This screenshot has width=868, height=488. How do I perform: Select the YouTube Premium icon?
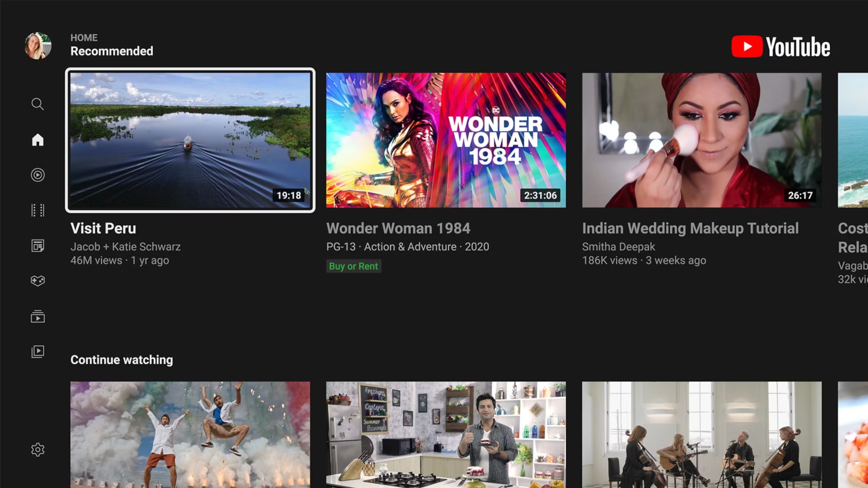38,175
